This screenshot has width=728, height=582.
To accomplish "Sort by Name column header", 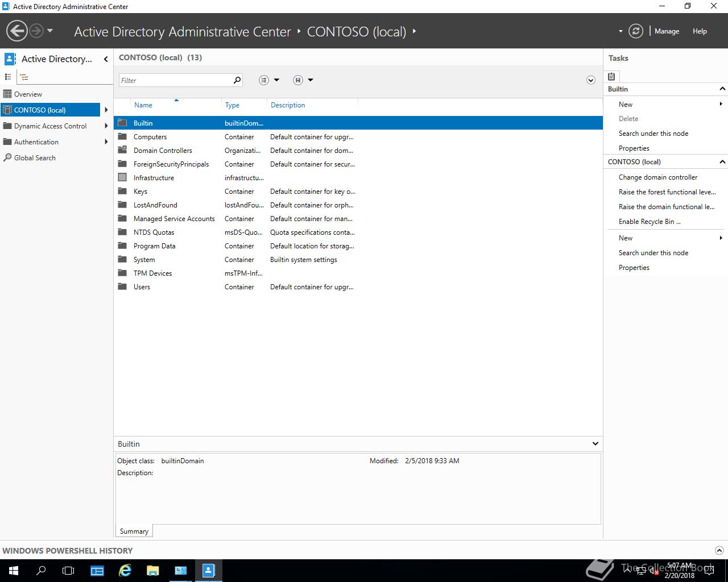I will (x=143, y=105).
